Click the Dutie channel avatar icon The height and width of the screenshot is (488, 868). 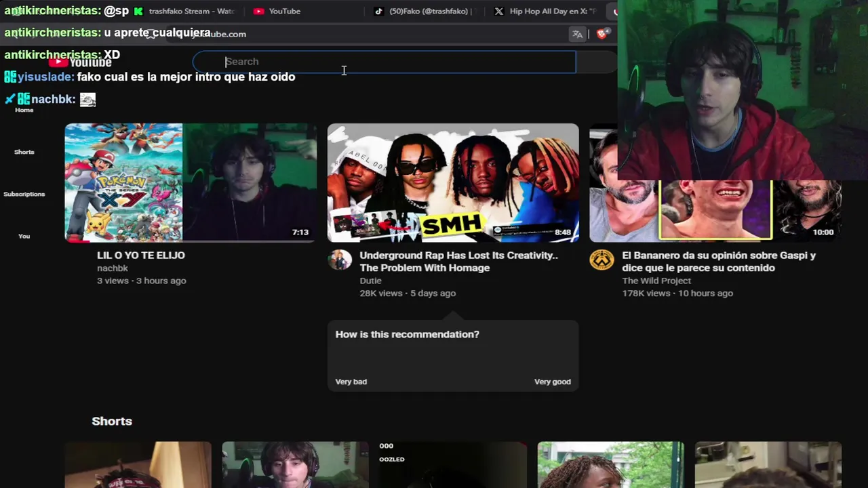point(340,260)
